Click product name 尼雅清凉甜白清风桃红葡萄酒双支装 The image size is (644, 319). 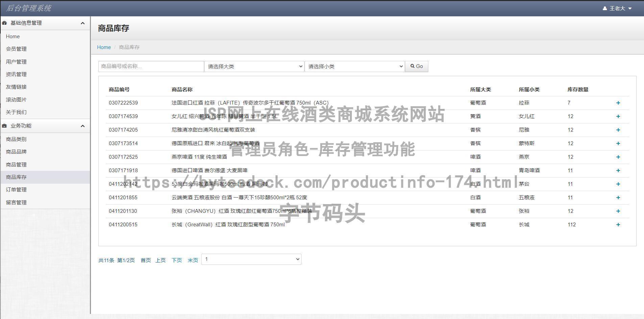[213, 130]
